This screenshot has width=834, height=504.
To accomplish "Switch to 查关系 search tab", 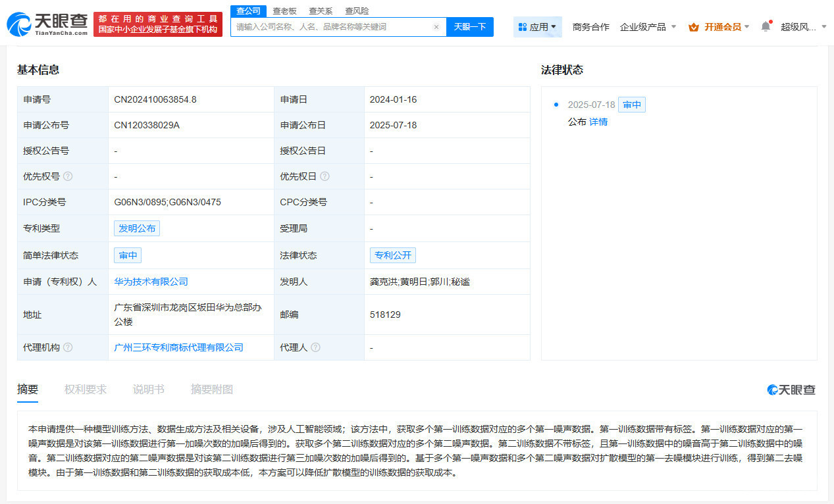I will tap(321, 11).
